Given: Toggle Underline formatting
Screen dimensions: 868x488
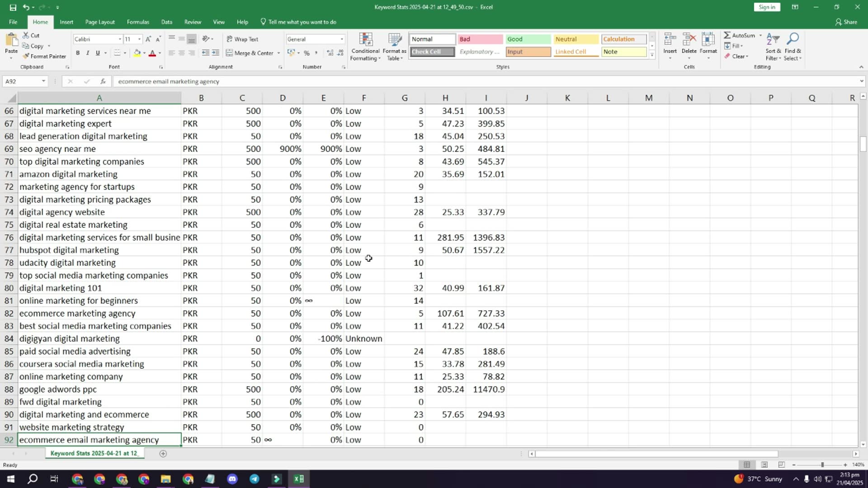Looking at the screenshot, I should point(98,53).
